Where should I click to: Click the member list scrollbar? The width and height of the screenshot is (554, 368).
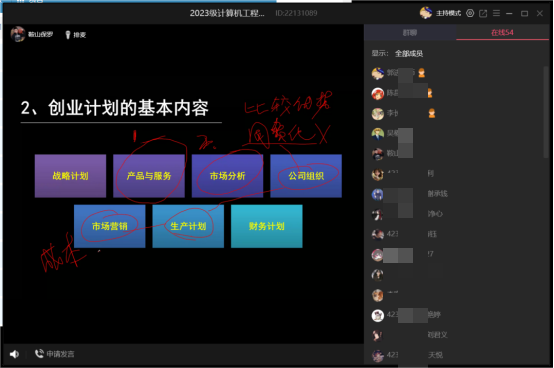point(546,112)
